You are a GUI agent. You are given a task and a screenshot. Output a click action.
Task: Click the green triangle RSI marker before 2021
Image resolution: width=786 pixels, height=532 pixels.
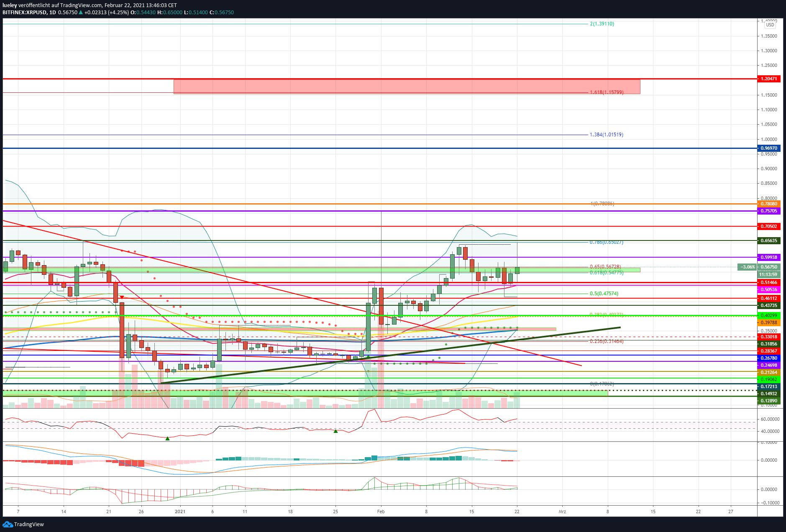167,438
